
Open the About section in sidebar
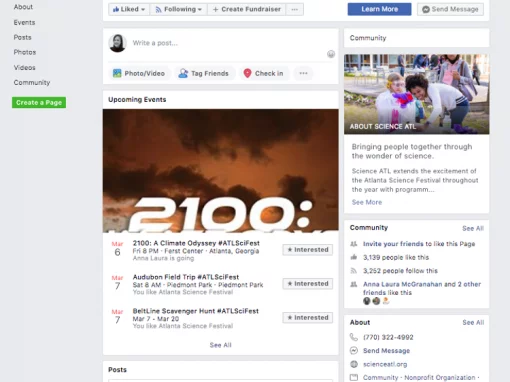tap(23, 7)
